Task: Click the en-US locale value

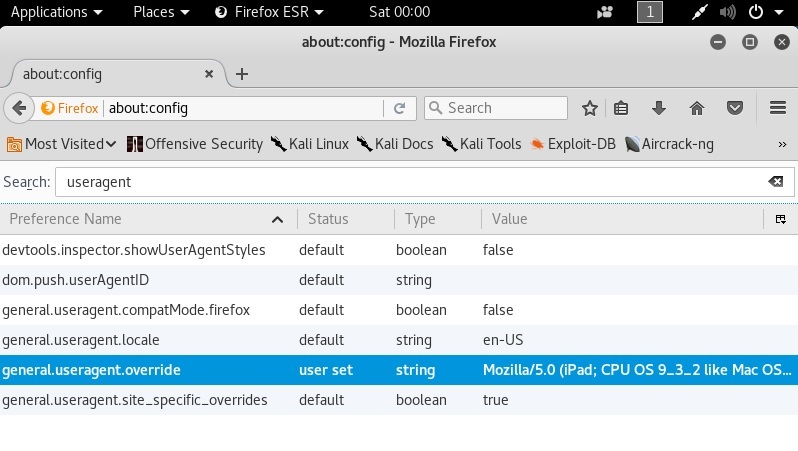Action: tap(503, 340)
